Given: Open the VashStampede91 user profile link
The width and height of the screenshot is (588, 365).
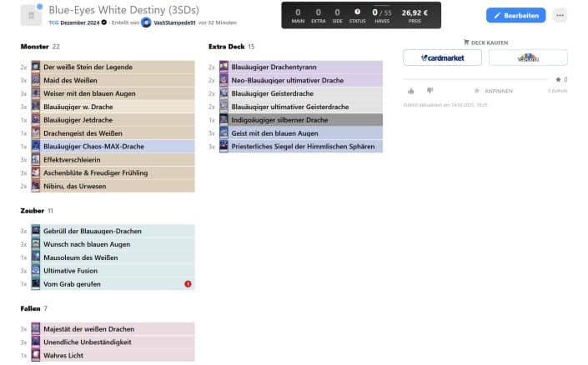Looking at the screenshot, I should (174, 22).
